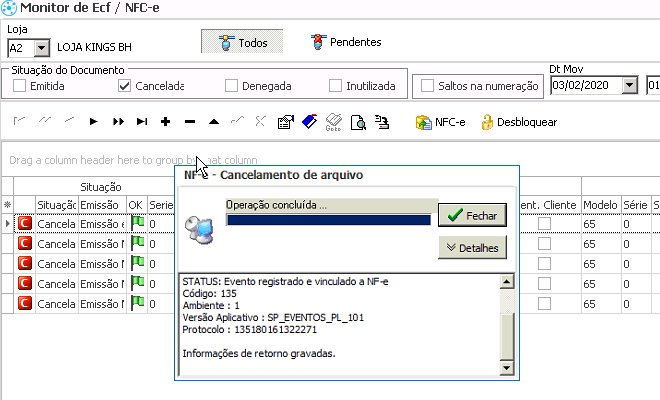
Task: Click the Modelo column header
Action: 600,204
